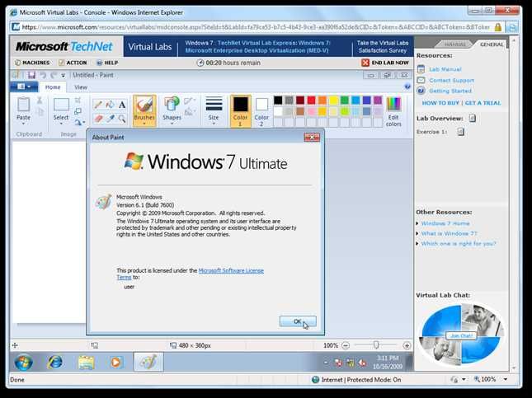Open Edit colors
Image resolution: width=532 pixels, height=398 pixels.
click(x=393, y=111)
